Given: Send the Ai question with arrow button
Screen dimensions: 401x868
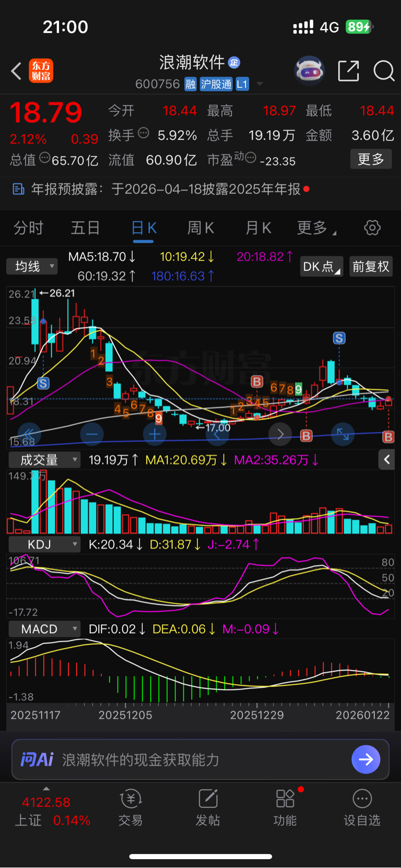Looking at the screenshot, I should tap(366, 759).
